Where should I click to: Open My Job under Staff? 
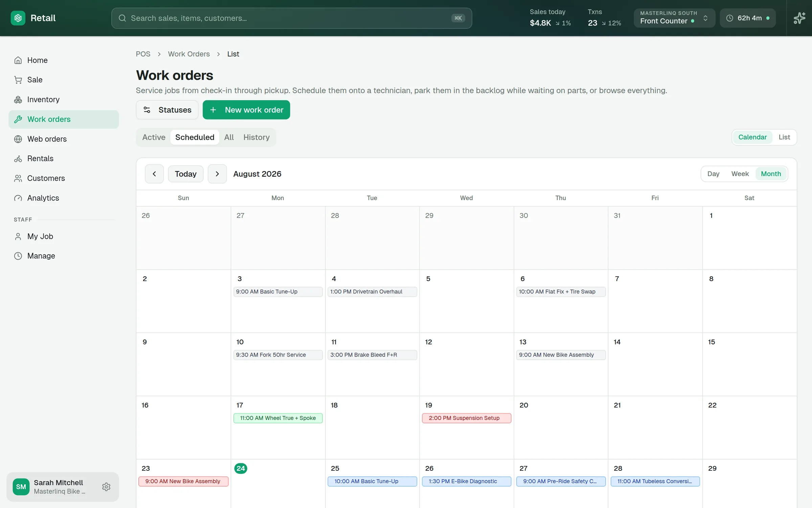[x=64, y=236]
